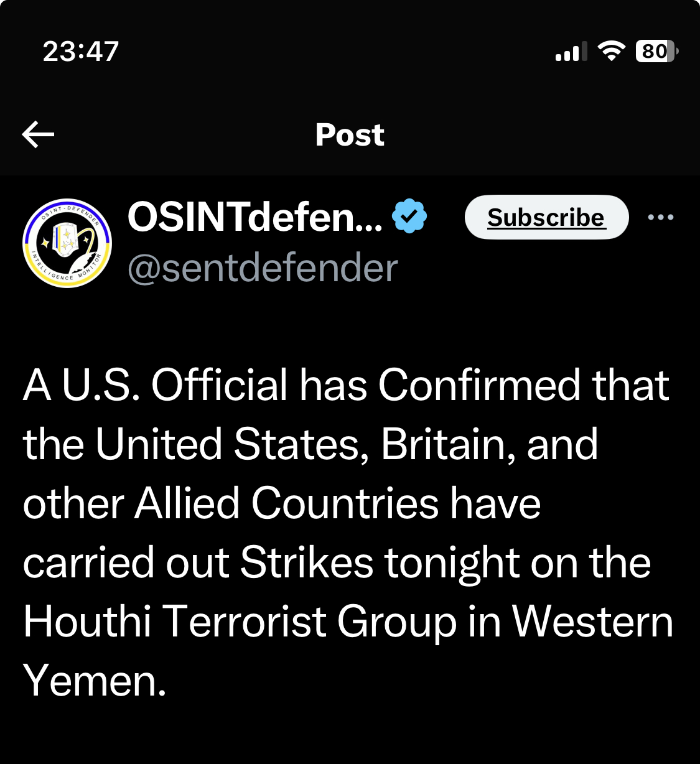Tap the battery level indicator
Viewport: 700px width, 764px height.
point(656,51)
